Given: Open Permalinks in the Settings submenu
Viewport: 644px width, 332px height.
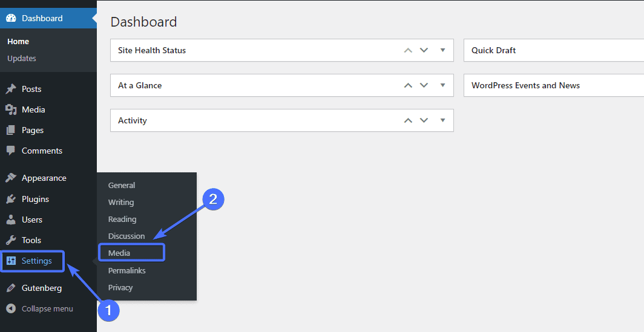Looking at the screenshot, I should tap(127, 270).
